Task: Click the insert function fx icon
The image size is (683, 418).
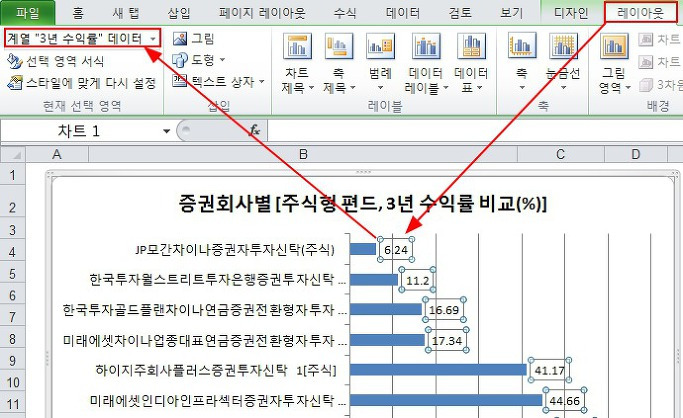Action: [x=254, y=130]
